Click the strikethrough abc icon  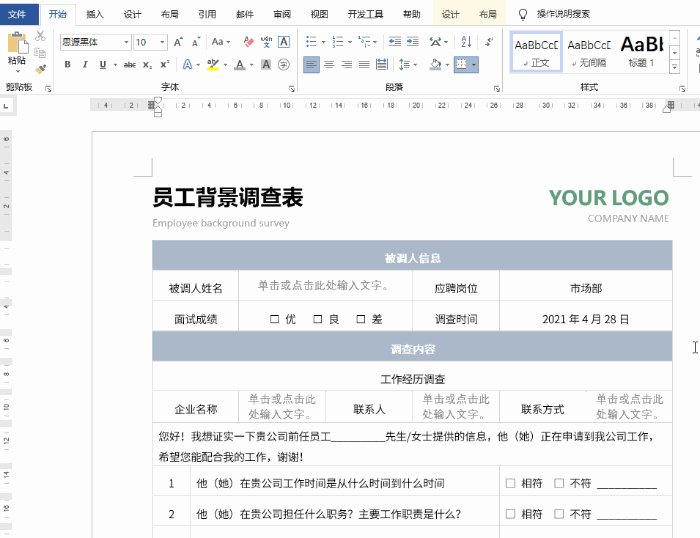(x=129, y=64)
